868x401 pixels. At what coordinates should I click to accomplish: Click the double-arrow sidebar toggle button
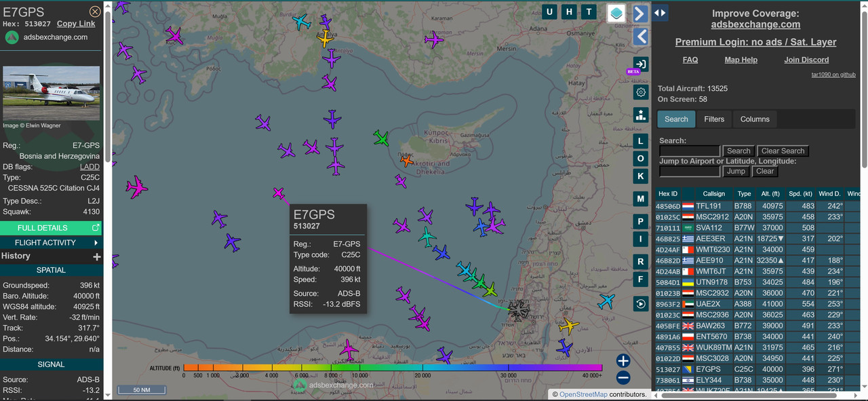coord(660,12)
